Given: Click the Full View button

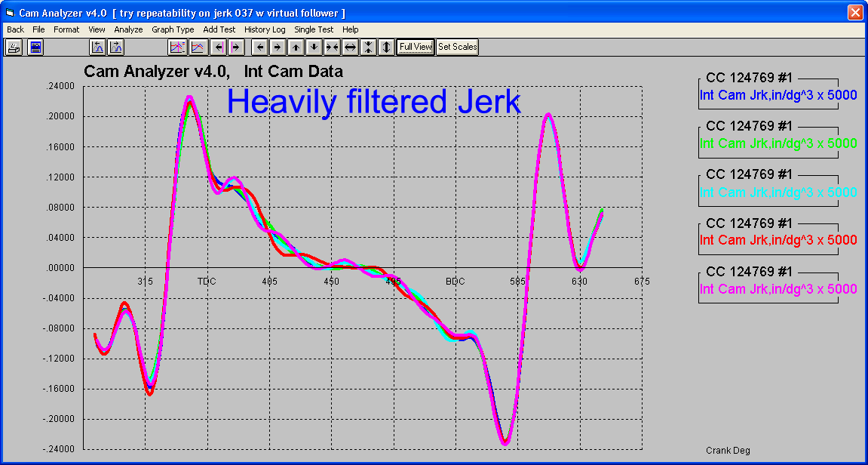Looking at the screenshot, I should pyautogui.click(x=416, y=47).
